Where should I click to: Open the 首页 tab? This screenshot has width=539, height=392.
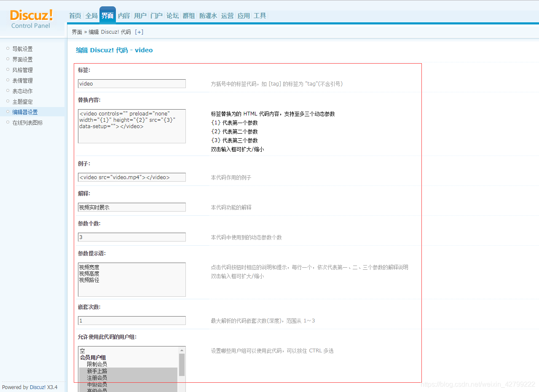pos(75,16)
